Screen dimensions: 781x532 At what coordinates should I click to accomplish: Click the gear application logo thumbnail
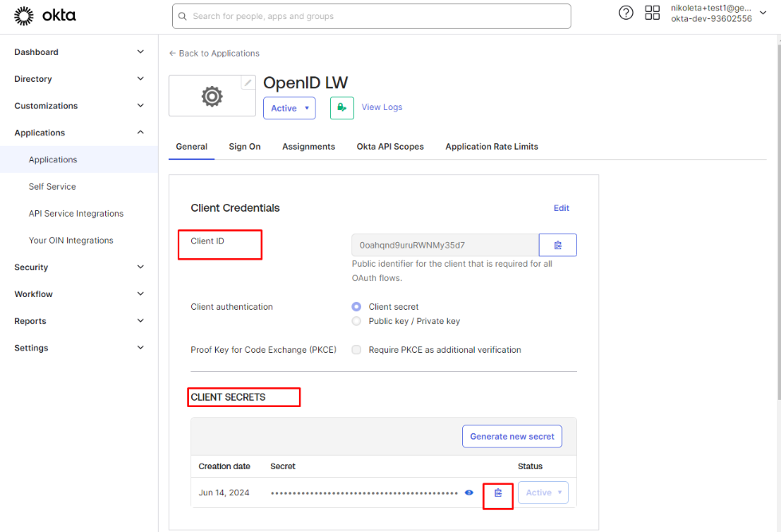tap(212, 96)
